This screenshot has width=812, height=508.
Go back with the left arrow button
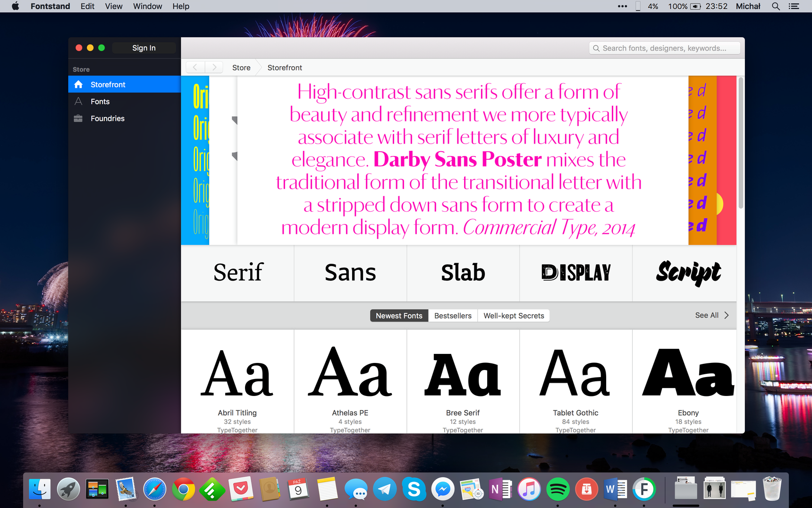(195, 68)
